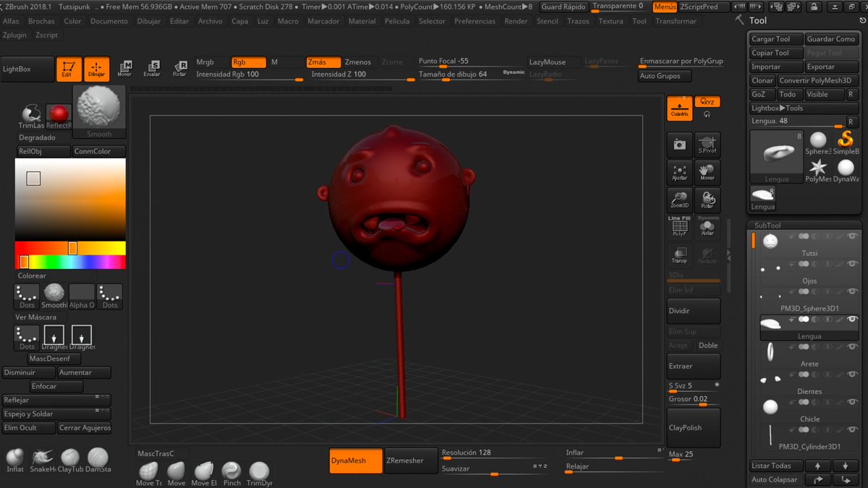Activate Dibujar draw mode button

coord(96,69)
